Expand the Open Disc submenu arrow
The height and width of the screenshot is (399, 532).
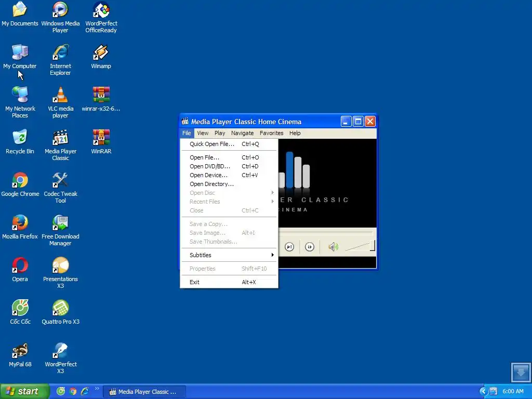point(272,193)
